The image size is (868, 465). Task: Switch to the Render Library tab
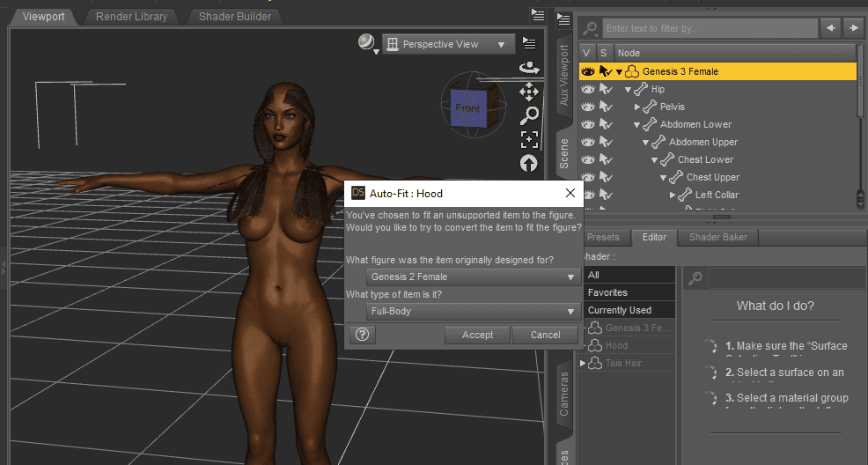pos(131,17)
